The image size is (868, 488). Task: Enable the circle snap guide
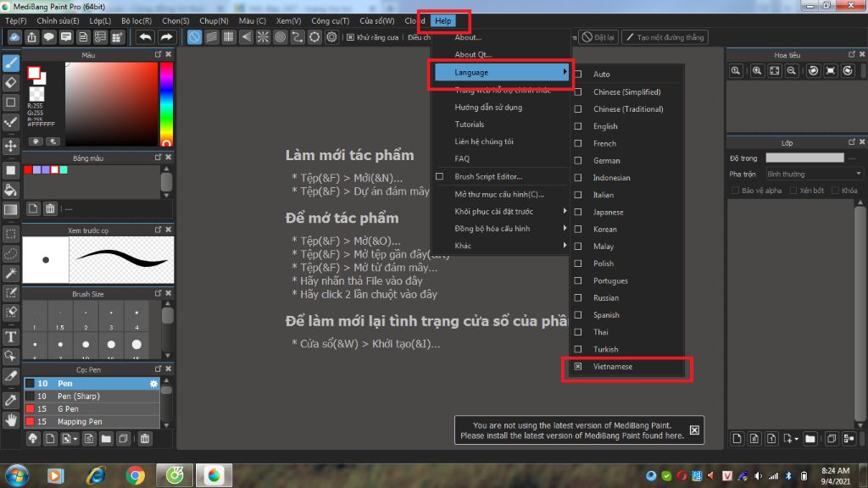pyautogui.click(x=280, y=37)
